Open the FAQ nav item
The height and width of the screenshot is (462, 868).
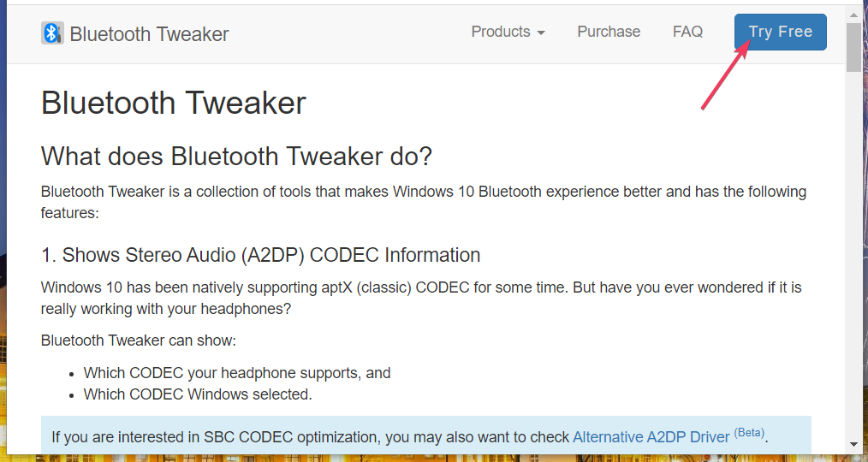(687, 32)
